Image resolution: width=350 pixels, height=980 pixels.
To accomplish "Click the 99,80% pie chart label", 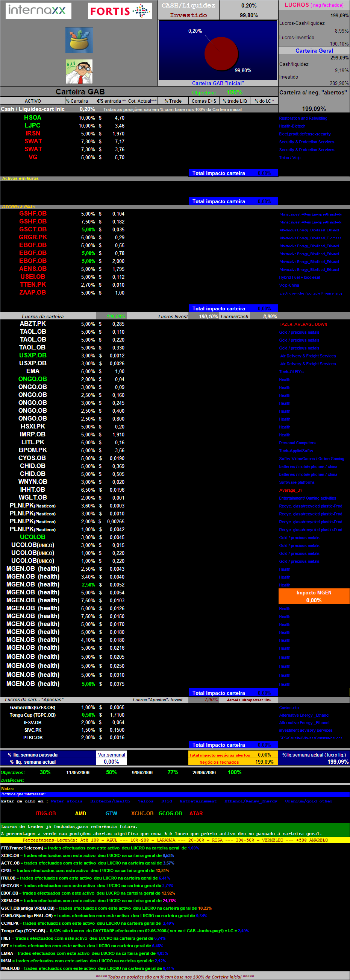I will pyautogui.click(x=243, y=70).
